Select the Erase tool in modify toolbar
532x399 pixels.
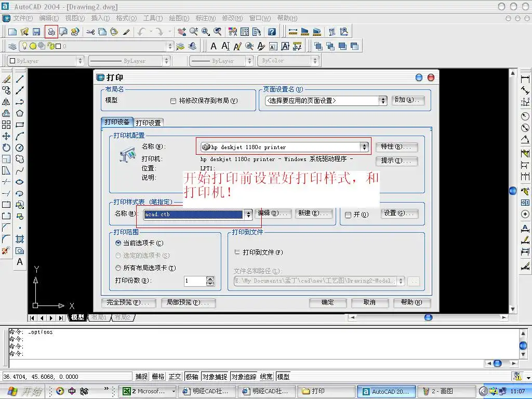6,79
